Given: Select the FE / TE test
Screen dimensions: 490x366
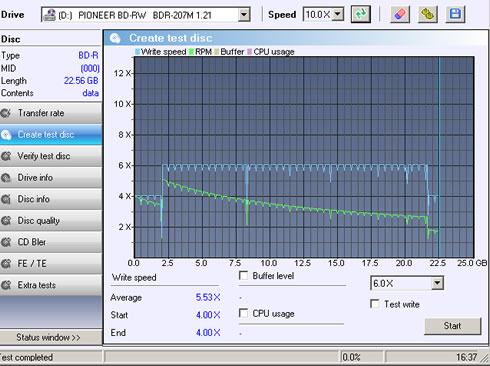Looking at the screenshot, I should [51, 264].
